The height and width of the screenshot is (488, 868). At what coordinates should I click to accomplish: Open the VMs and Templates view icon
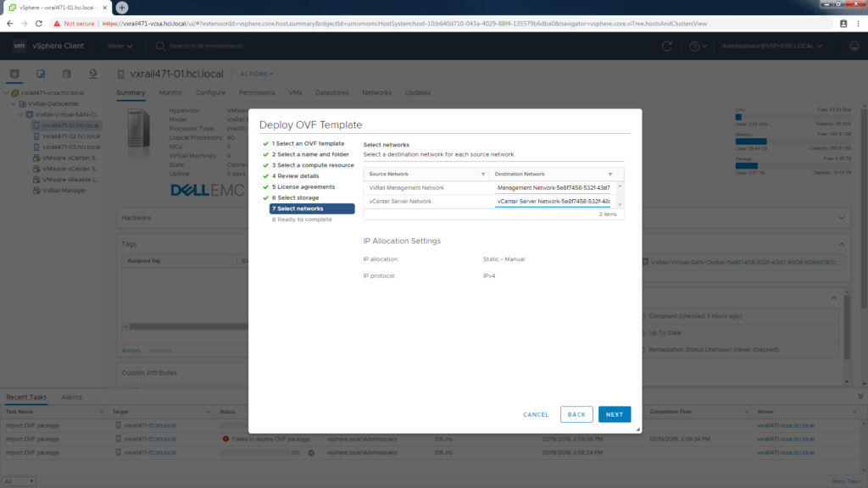pos(41,74)
